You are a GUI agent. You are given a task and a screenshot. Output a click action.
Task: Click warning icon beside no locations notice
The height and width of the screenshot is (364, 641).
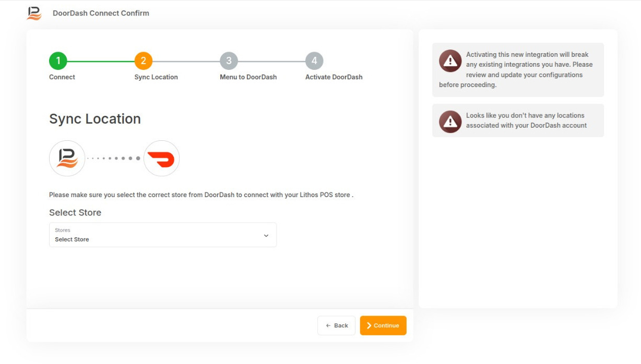coord(450,122)
